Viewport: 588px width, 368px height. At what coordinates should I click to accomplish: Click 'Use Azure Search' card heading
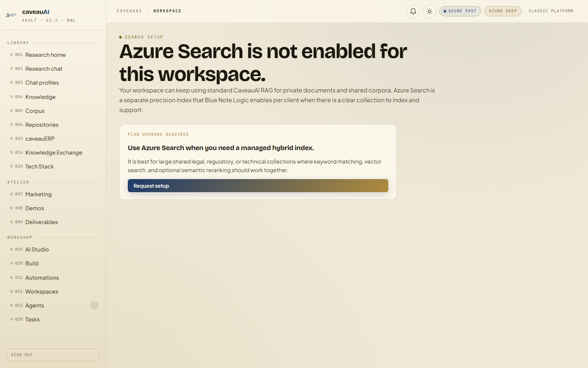tap(221, 148)
